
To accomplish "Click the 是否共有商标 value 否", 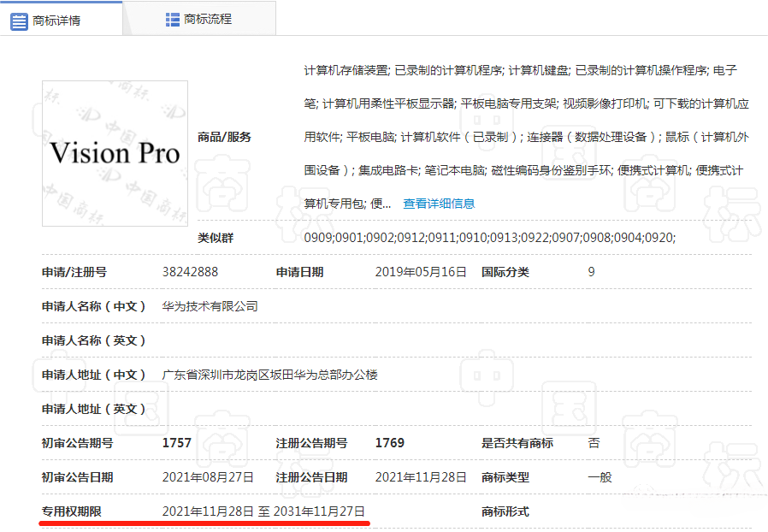I will (x=594, y=443).
